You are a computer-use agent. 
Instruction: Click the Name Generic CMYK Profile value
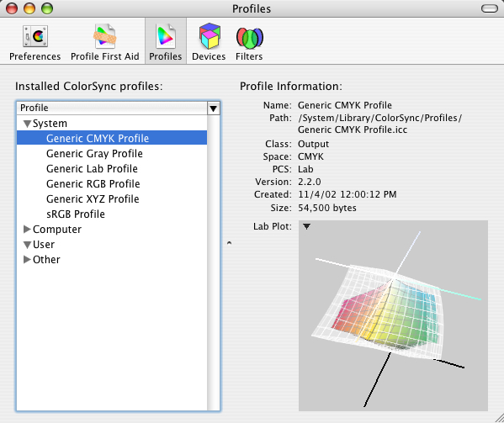[x=345, y=105]
